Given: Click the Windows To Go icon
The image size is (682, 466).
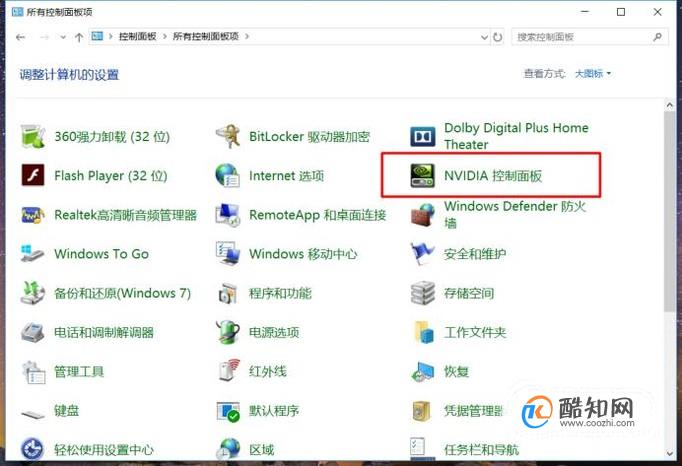Looking at the screenshot, I should click(x=33, y=254).
